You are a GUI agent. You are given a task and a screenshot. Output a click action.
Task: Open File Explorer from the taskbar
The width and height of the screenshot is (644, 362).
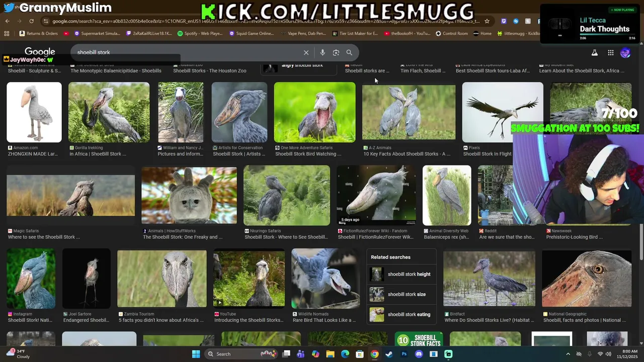click(x=330, y=354)
